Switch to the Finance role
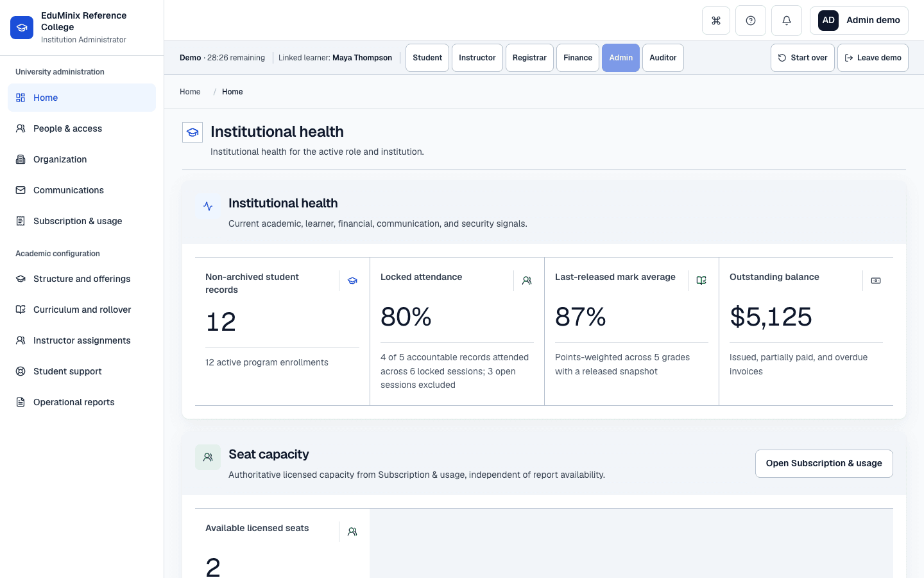 click(577, 58)
